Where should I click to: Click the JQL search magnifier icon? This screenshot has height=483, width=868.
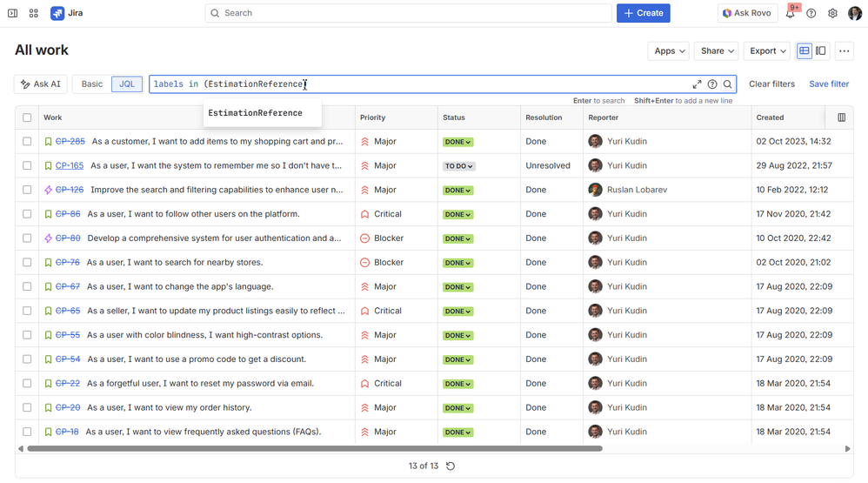727,84
